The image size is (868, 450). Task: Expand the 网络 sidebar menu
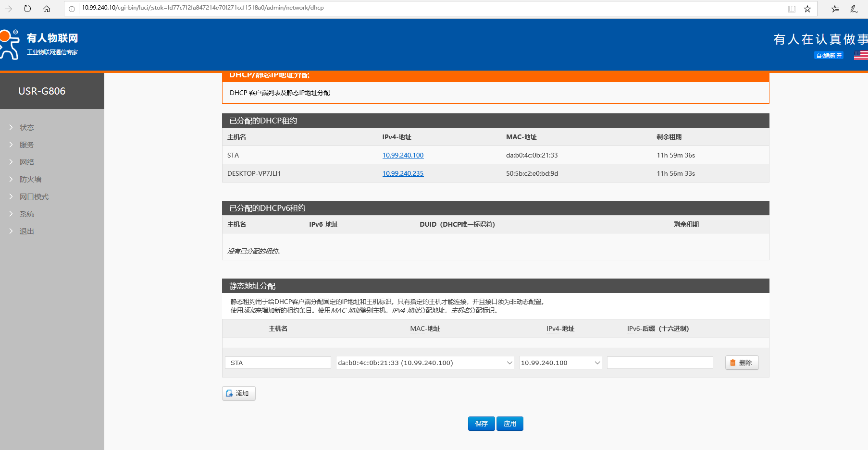coord(27,162)
